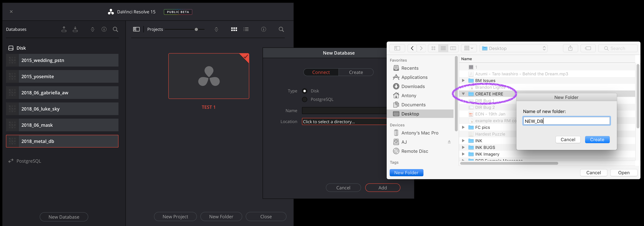Image resolution: width=644 pixels, height=226 pixels.
Task: Open Downloads in Favorites sidebar
Action: (409, 86)
